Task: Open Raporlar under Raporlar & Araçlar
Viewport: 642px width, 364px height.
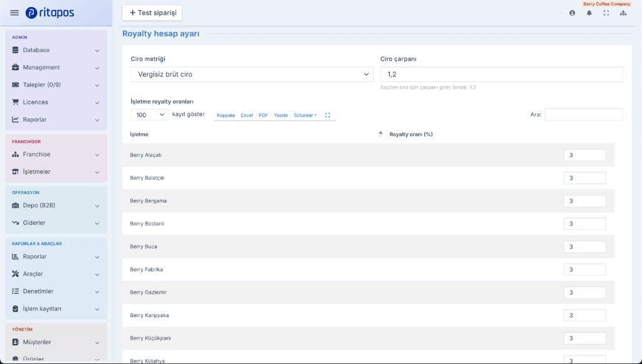Action: click(x=56, y=256)
